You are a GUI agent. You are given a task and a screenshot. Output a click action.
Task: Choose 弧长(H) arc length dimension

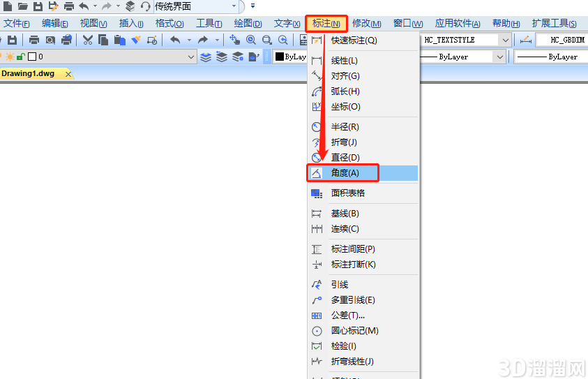[x=362, y=91]
